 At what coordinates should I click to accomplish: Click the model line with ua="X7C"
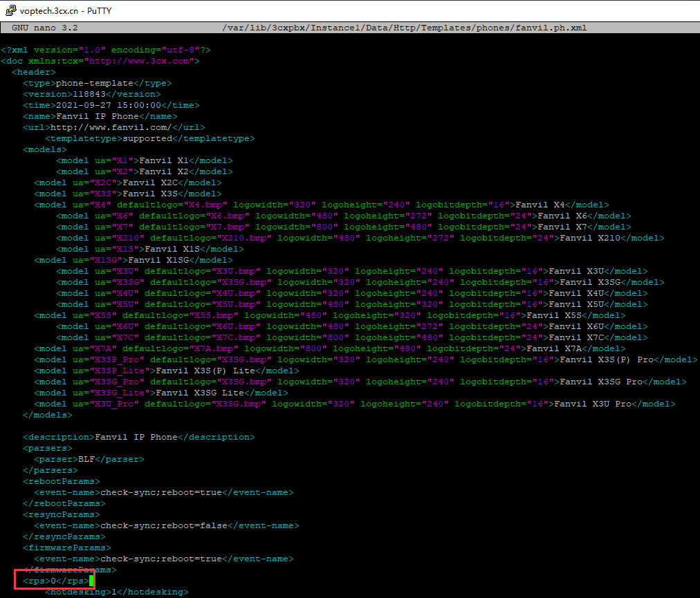coord(352,338)
